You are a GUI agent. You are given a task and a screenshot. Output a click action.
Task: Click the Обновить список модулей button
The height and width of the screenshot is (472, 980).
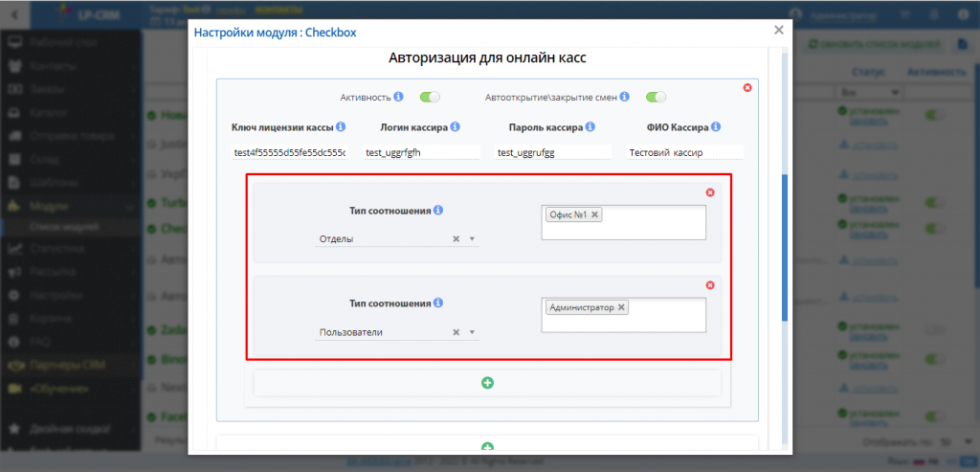pos(875,44)
